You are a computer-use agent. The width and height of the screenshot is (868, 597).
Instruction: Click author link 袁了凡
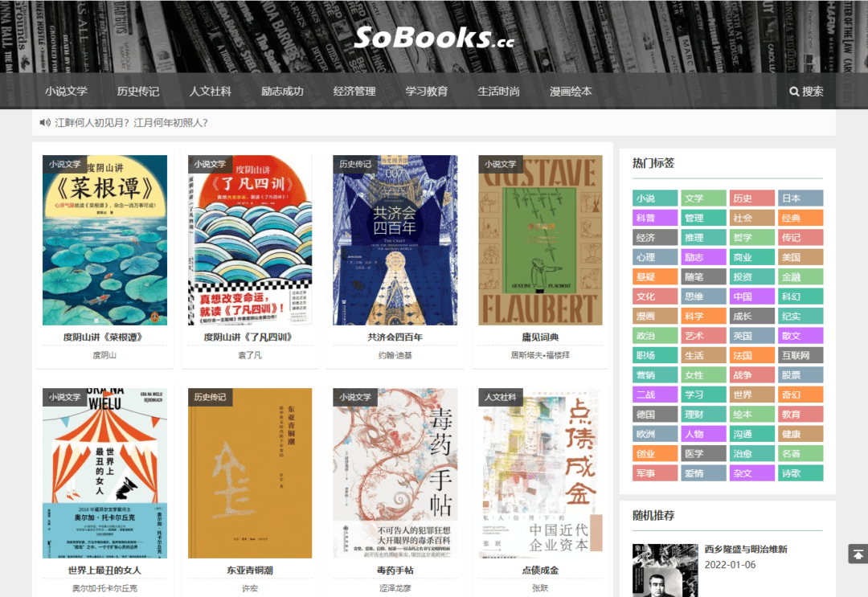[250, 355]
